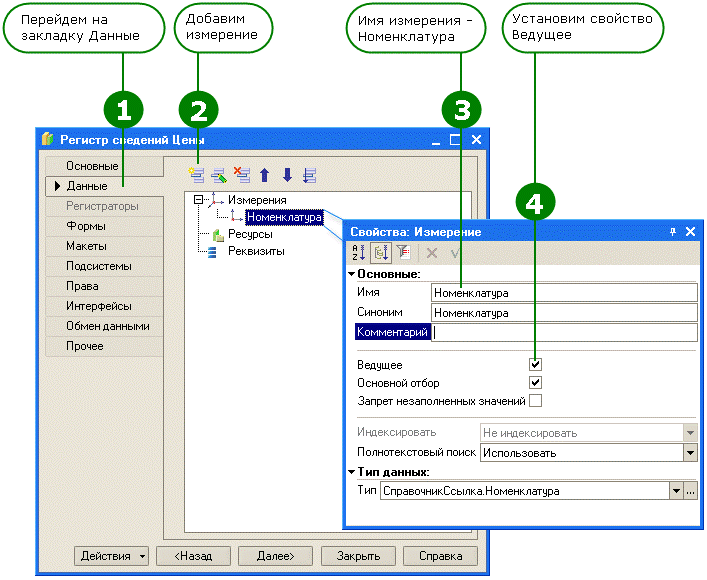Click into the Синоним input field
The width and height of the screenshot is (707, 580).
coord(563,313)
